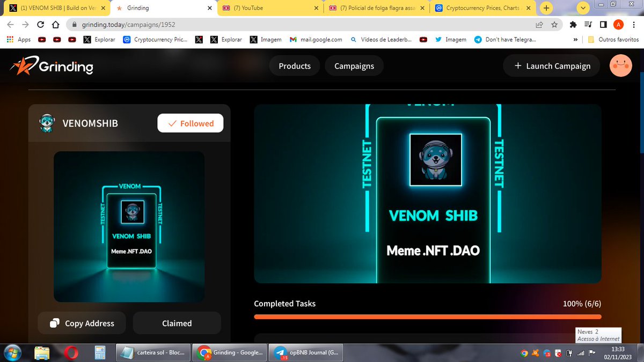Image resolution: width=644 pixels, height=362 pixels.
Task: View site info via the padlock icon
Action: [75, 25]
